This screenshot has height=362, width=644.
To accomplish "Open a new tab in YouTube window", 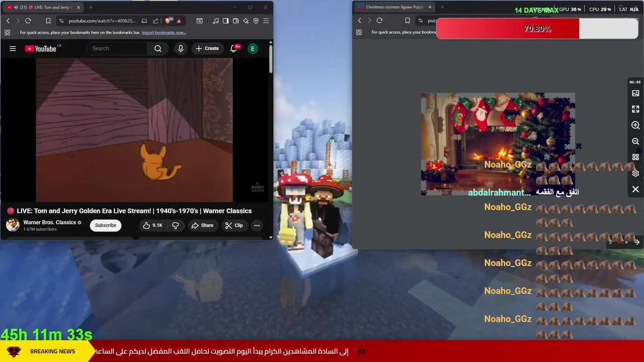I will [x=91, y=8].
